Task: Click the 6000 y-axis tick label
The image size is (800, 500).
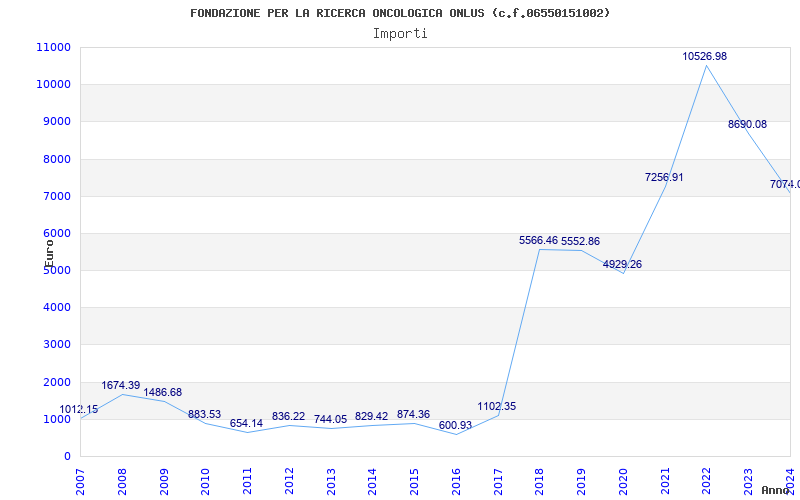Action: click(56, 234)
